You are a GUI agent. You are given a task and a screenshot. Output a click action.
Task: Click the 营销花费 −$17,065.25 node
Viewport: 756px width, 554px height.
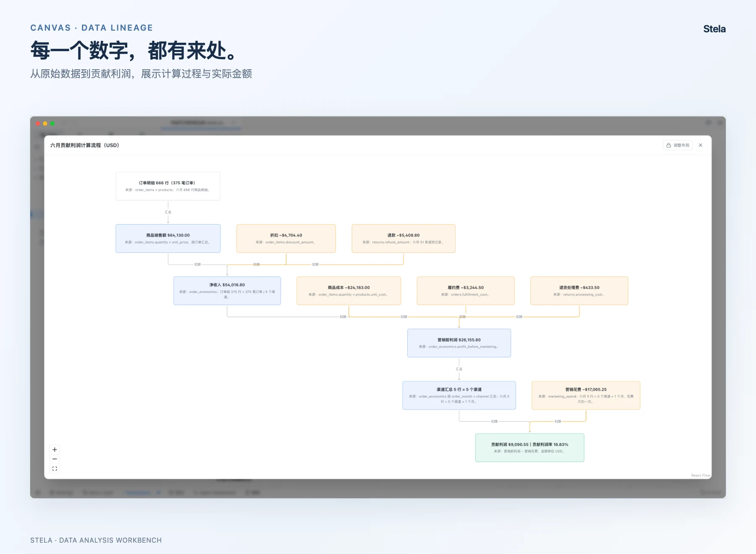click(586, 395)
